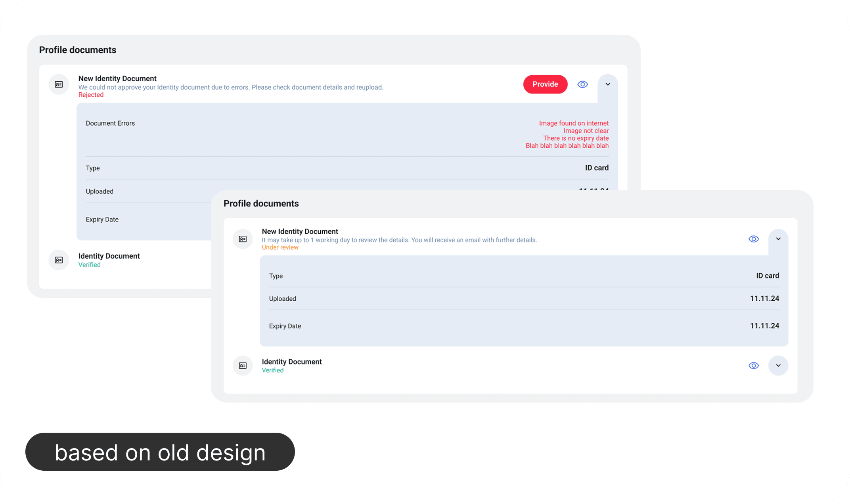Click the red Provide button
This screenshot has height=504, width=850.
tap(545, 84)
